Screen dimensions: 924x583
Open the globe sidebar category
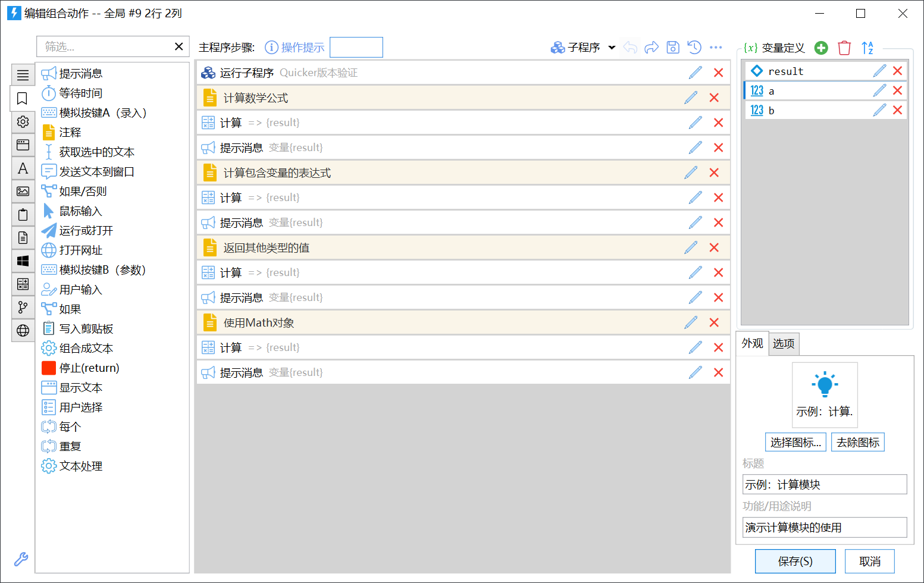(x=23, y=330)
